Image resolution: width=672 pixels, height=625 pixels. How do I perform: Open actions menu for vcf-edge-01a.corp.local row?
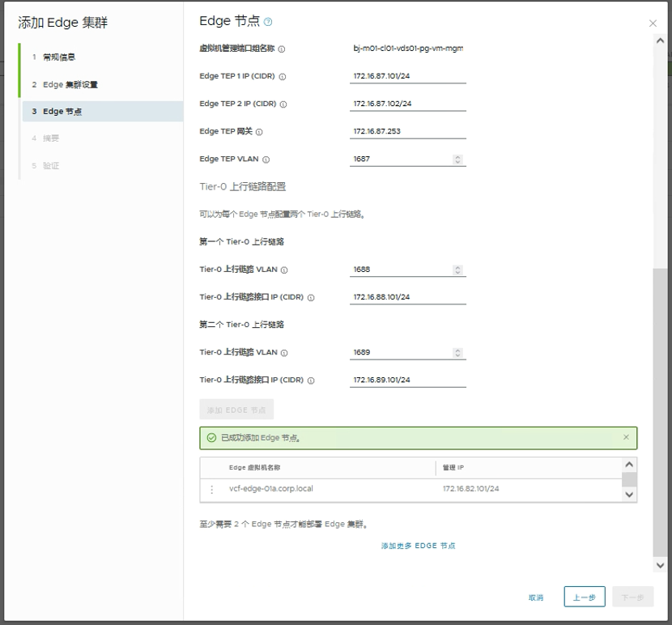pyautogui.click(x=211, y=489)
